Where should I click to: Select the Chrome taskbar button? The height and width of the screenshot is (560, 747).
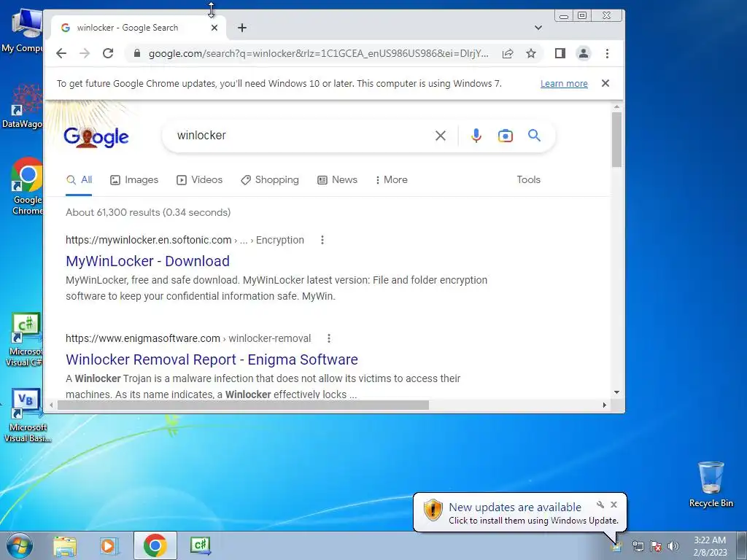(x=155, y=545)
